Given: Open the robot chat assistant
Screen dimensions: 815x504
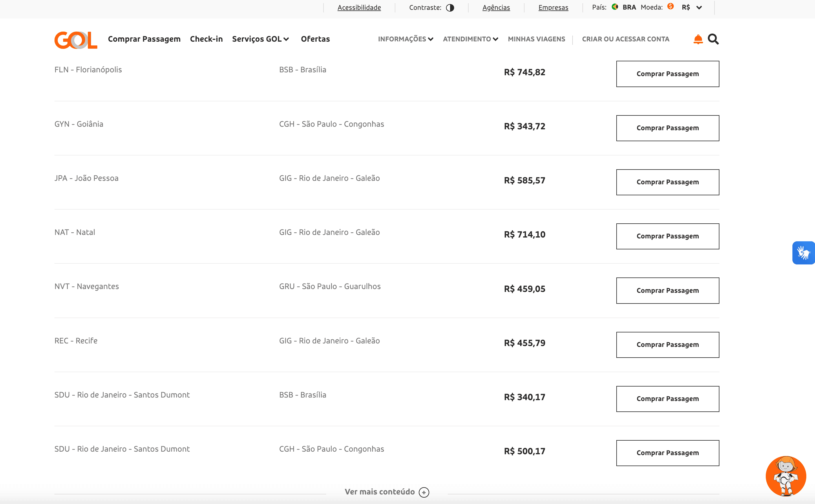Looking at the screenshot, I should [x=786, y=476].
